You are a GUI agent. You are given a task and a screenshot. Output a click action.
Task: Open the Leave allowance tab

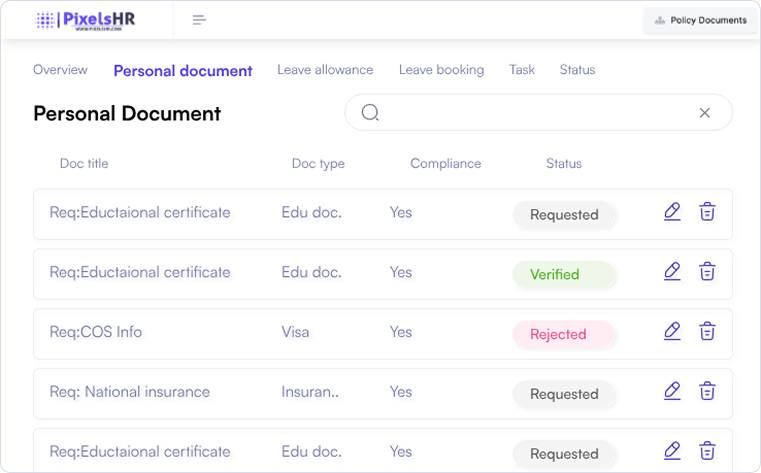click(x=325, y=70)
